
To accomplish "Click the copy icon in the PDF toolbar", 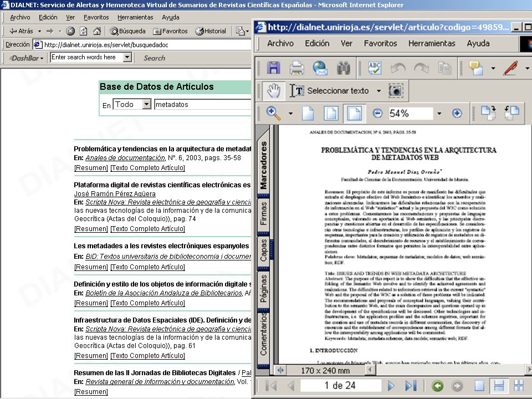I will [444, 68].
